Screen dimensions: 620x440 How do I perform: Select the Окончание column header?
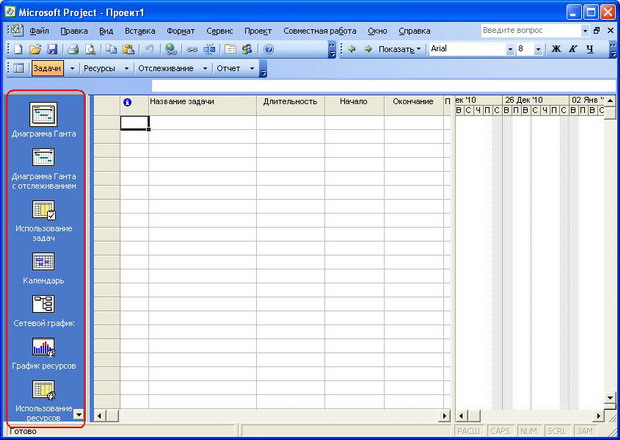pyautogui.click(x=413, y=105)
